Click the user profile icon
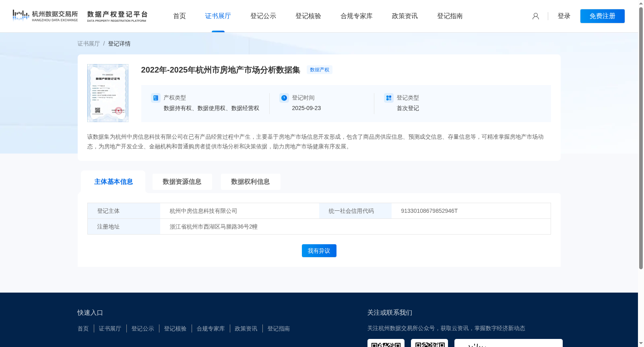The image size is (644, 347). point(536,16)
